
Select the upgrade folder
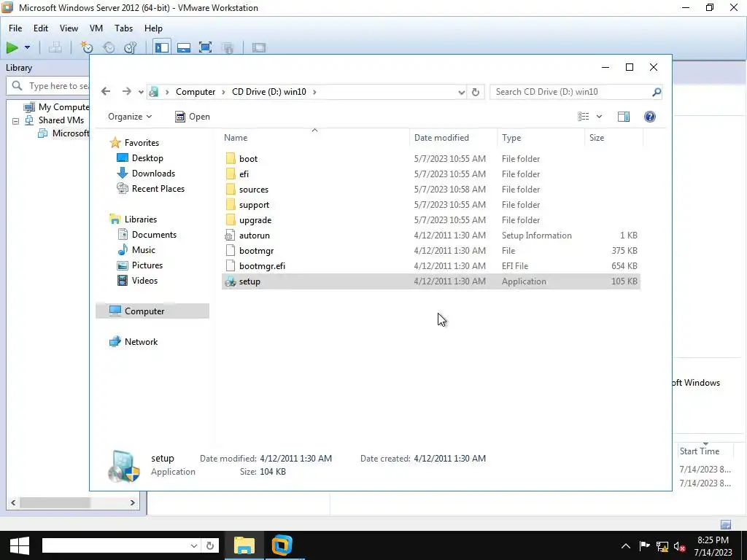click(430, 220)
